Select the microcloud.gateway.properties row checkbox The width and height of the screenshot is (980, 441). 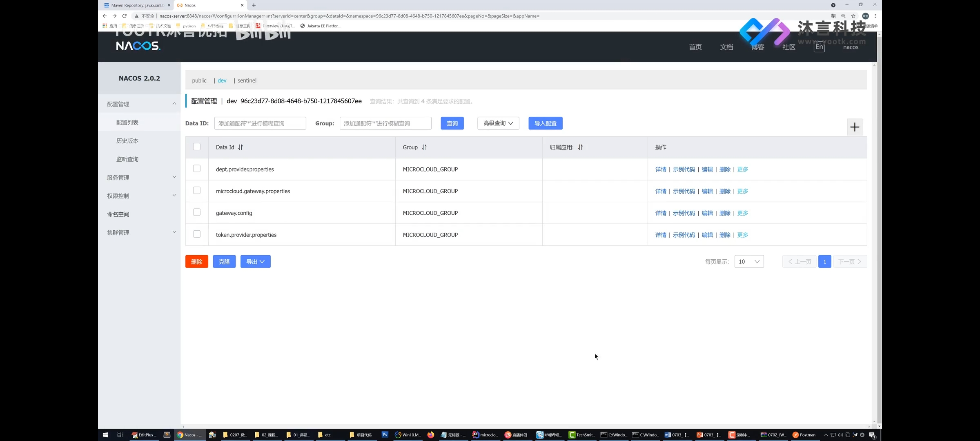(197, 190)
